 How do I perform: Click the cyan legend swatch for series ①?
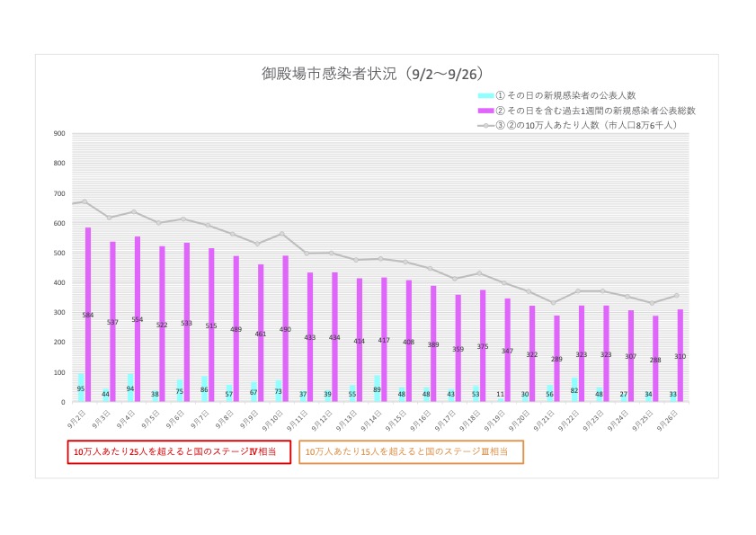click(x=485, y=94)
